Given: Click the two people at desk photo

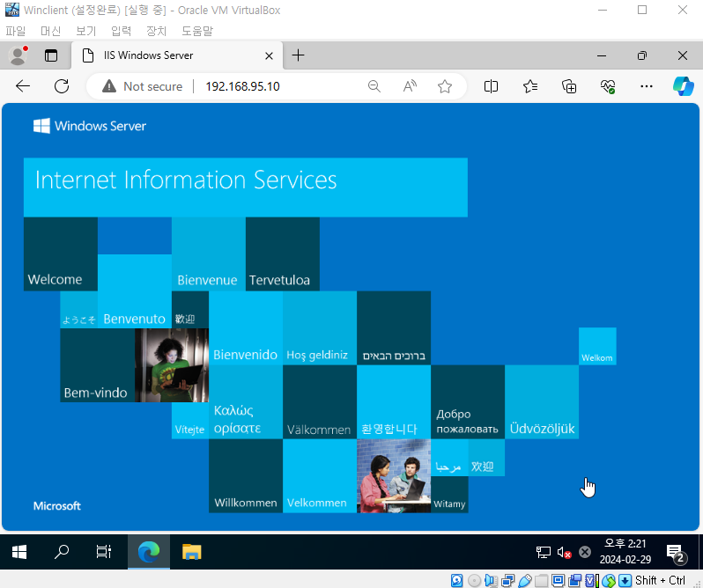Looking at the screenshot, I should 394,475.
